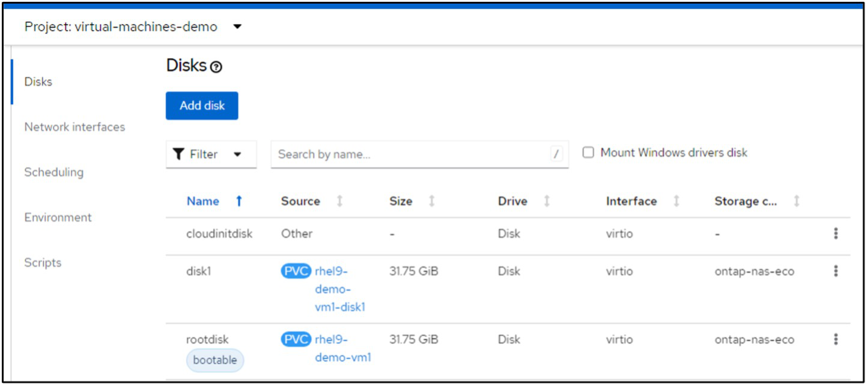The height and width of the screenshot is (385, 868).
Task: Open kebab menu for cloudinitdisk row
Action: tap(836, 234)
